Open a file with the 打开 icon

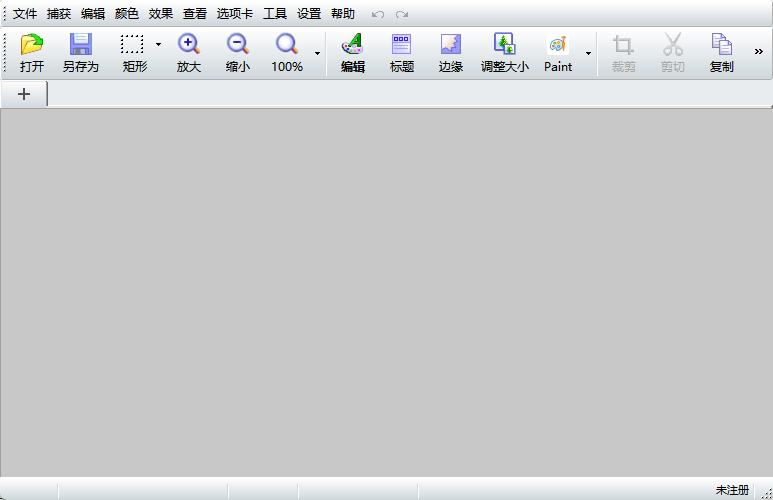coord(32,53)
